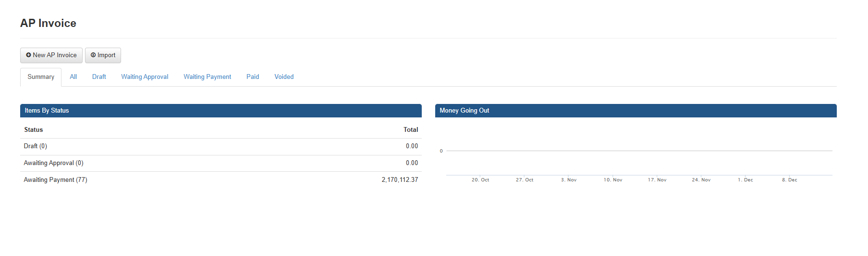Click the Draft (0) status row
The width and height of the screenshot is (868, 256).
(36, 146)
